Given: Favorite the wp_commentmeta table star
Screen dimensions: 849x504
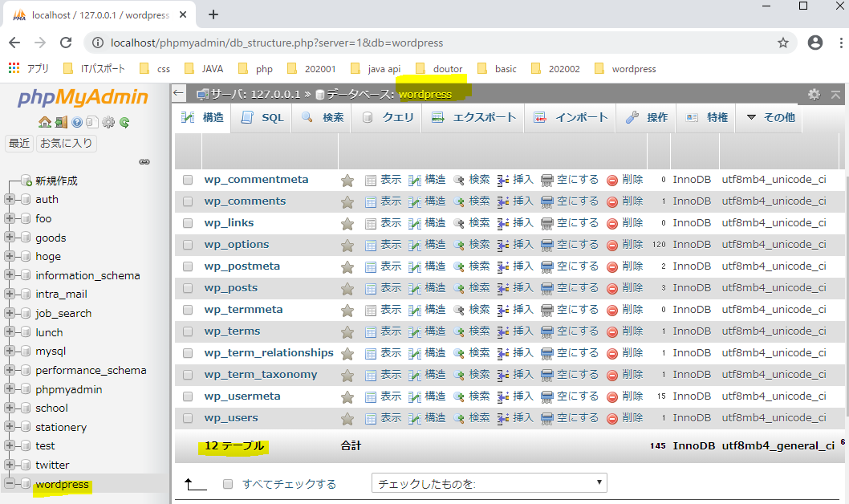Looking at the screenshot, I should 347,181.
